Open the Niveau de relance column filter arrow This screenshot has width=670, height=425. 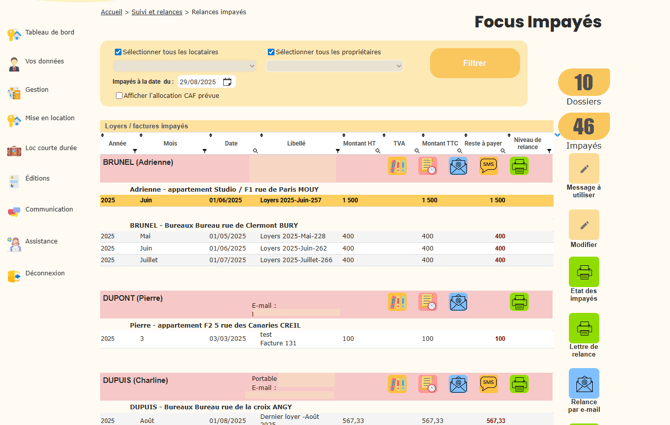pos(549,151)
